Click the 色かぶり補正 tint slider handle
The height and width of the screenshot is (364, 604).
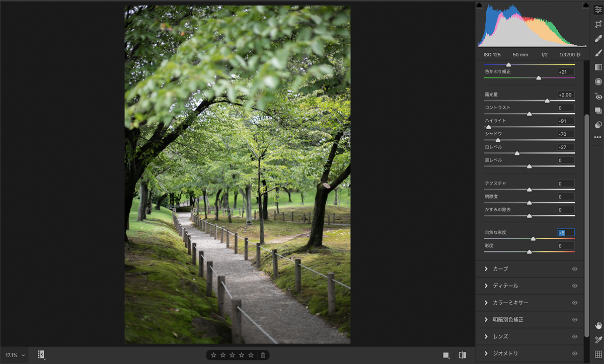tap(539, 78)
